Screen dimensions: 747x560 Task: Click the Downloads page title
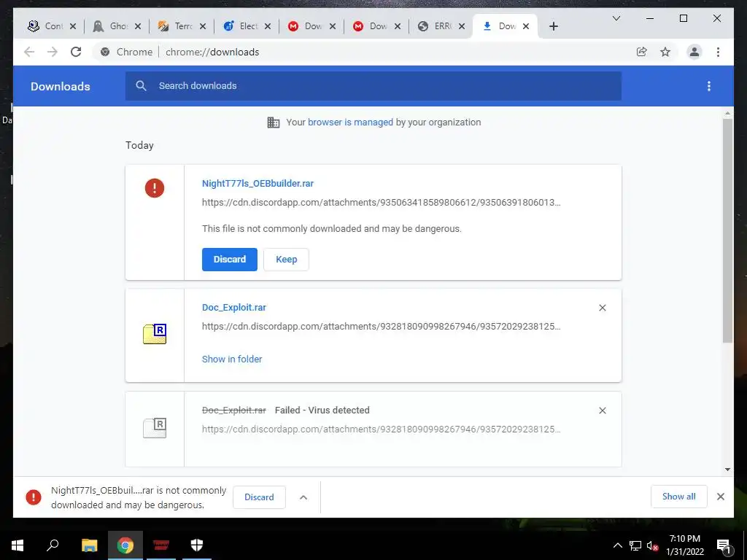(61, 86)
